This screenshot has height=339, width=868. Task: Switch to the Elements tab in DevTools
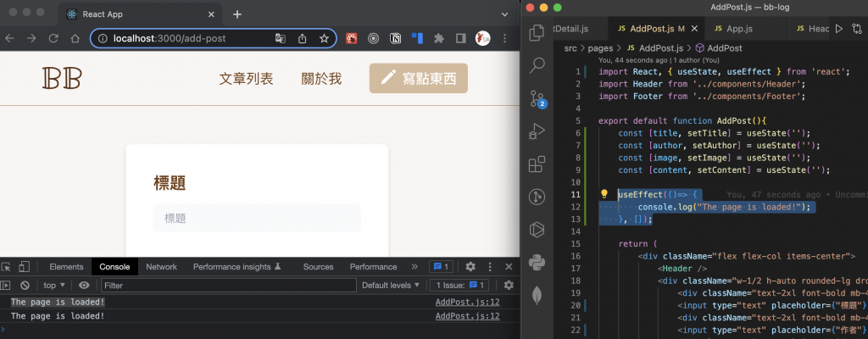click(66, 266)
